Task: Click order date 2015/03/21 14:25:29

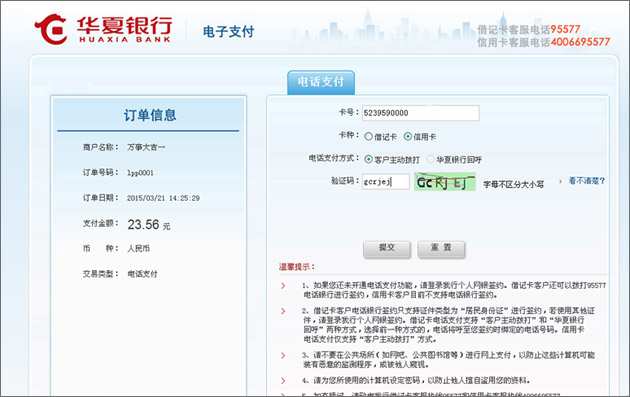Action: tap(163, 198)
